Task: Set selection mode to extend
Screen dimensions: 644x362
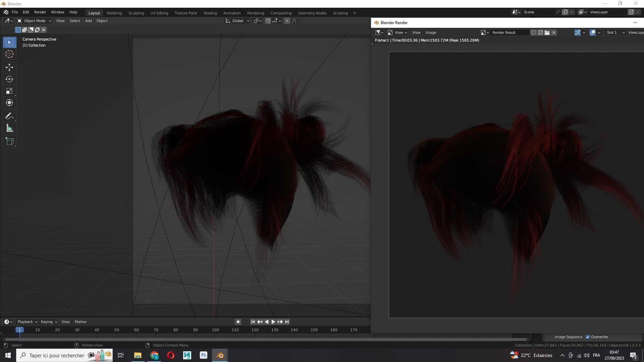Action: (x=24, y=30)
